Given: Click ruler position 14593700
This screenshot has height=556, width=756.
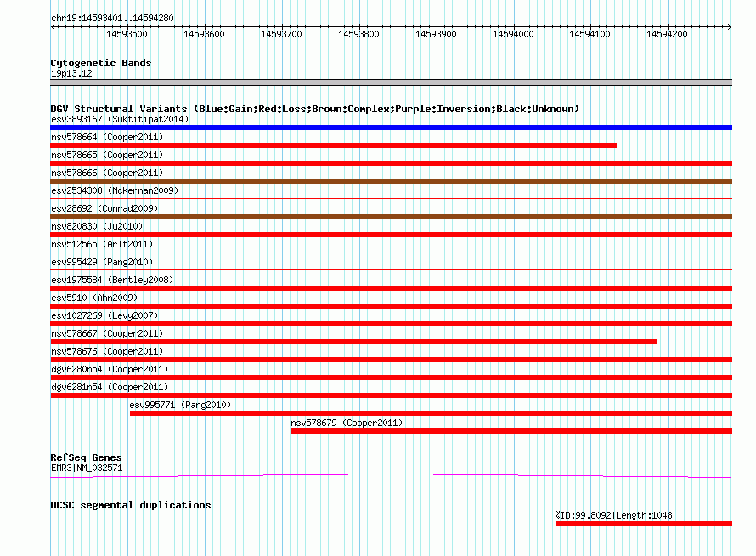Looking at the screenshot, I should 281,34.
